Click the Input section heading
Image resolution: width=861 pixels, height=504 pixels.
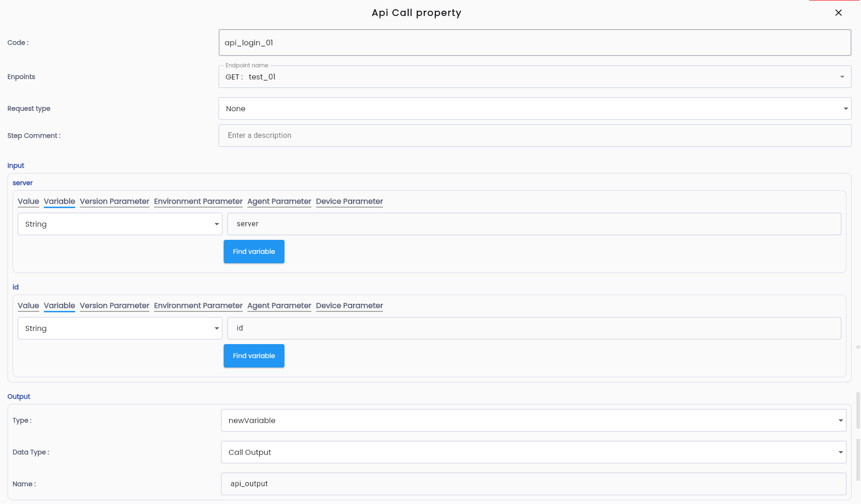point(16,166)
